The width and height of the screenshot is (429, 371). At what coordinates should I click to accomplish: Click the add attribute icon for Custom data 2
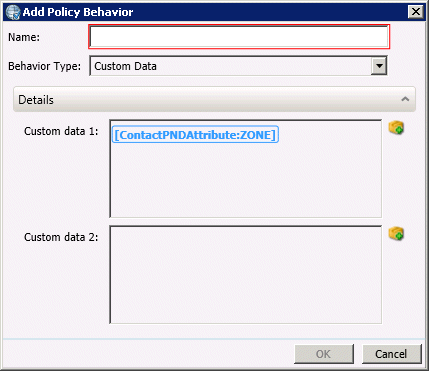point(396,233)
